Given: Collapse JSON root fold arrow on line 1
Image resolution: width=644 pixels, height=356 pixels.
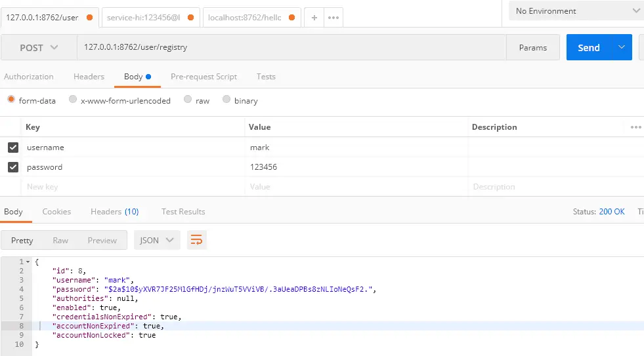Looking at the screenshot, I should click(x=28, y=262).
